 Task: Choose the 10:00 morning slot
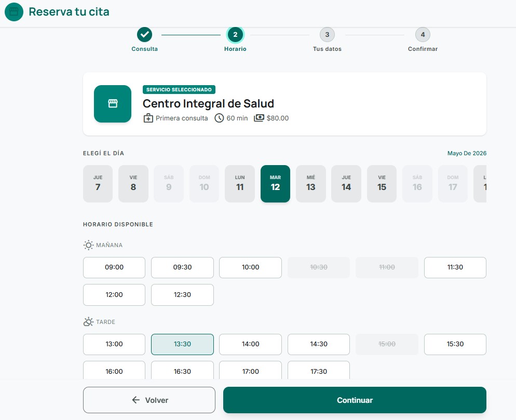(x=250, y=267)
